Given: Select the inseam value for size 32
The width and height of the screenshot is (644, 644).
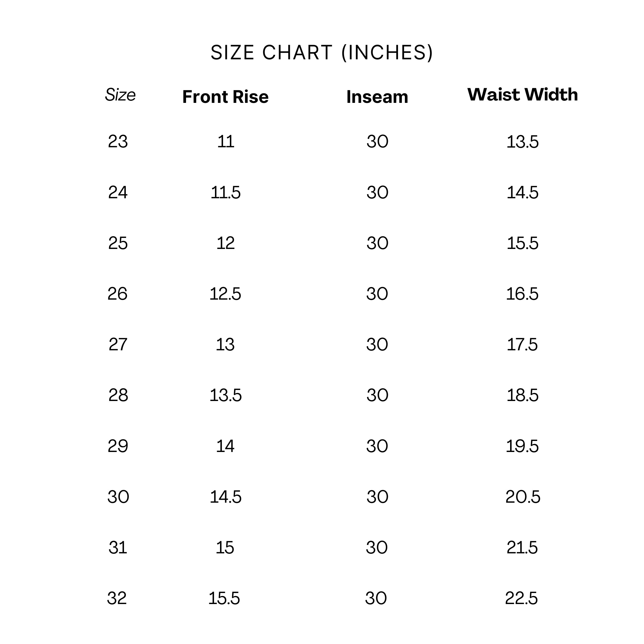Looking at the screenshot, I should coord(376,598).
